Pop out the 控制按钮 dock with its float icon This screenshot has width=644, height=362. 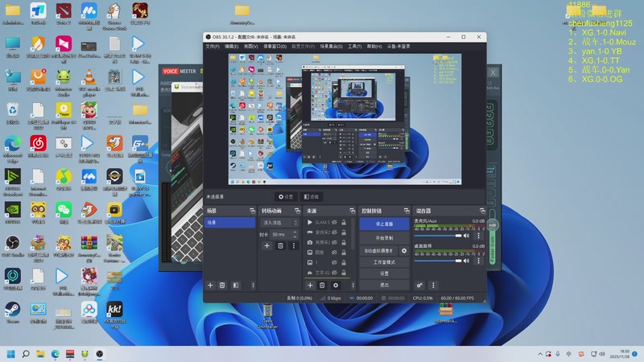[407, 211]
